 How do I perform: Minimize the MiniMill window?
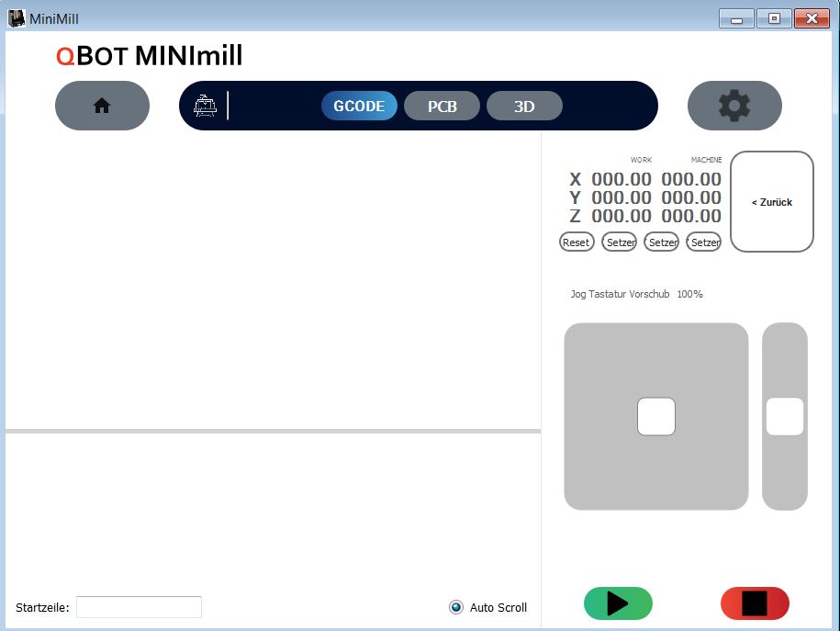(736, 18)
